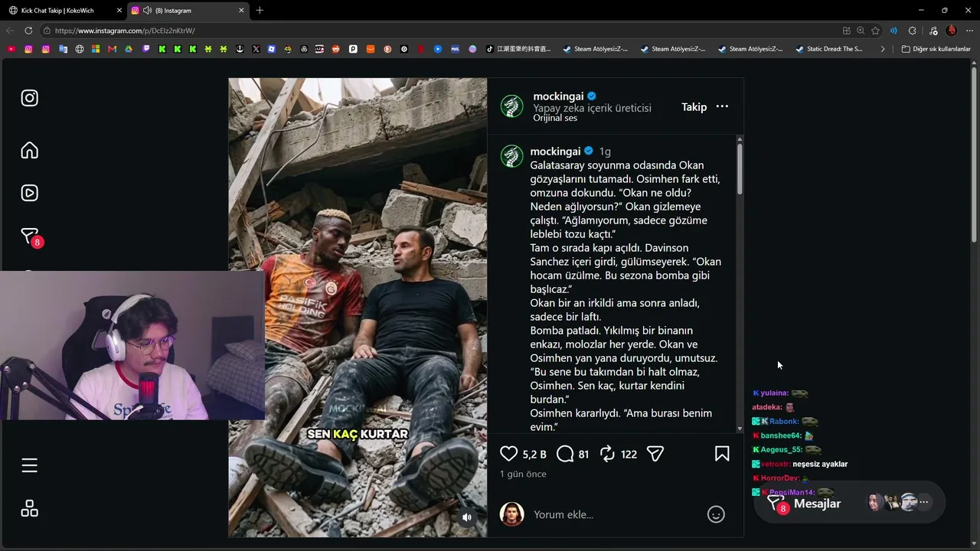Open the emoji picker for comments
Screen dimensions: 980x551
pos(716,514)
